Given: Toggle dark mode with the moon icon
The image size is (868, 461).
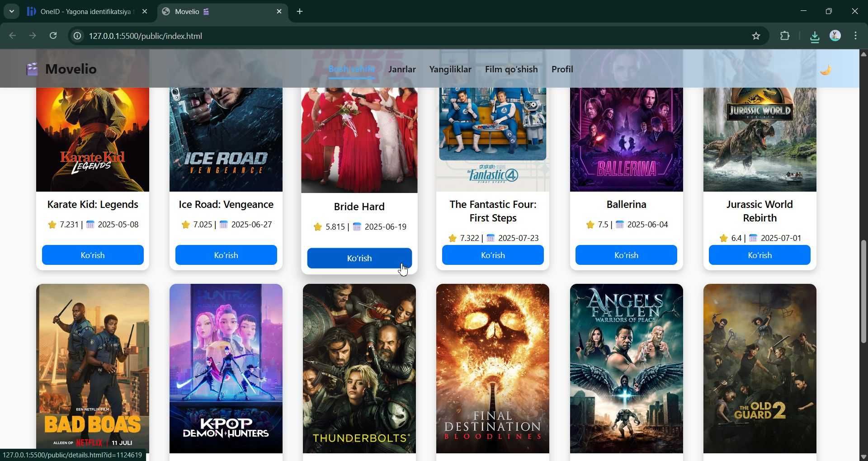Looking at the screenshot, I should point(826,70).
